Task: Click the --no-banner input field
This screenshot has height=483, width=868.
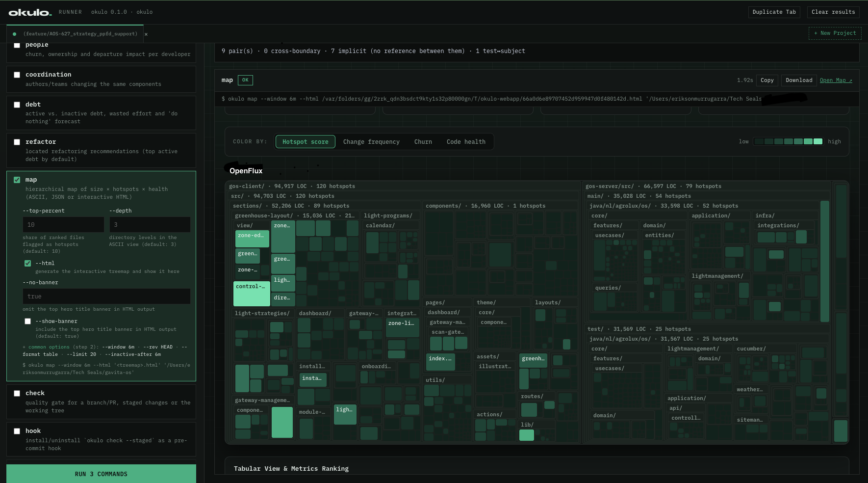Action: (x=106, y=296)
